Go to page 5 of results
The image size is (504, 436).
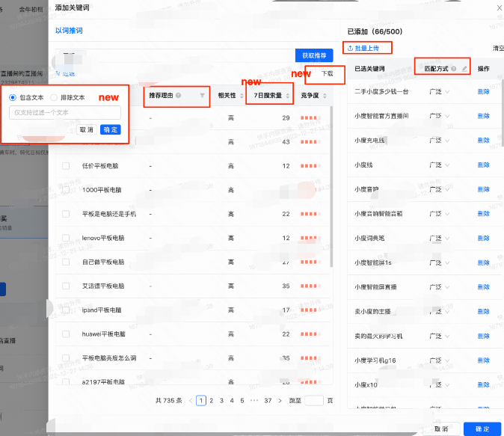(242, 401)
